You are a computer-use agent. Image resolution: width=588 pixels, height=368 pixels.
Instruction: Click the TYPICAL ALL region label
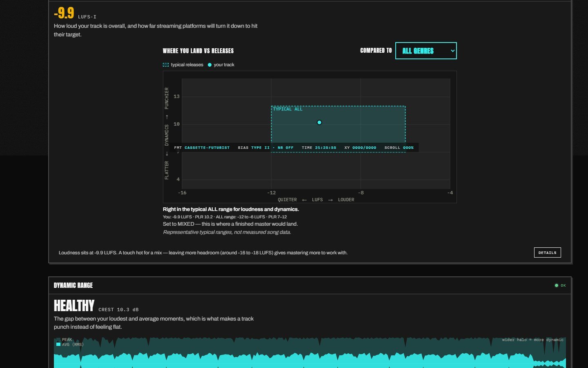[288, 109]
